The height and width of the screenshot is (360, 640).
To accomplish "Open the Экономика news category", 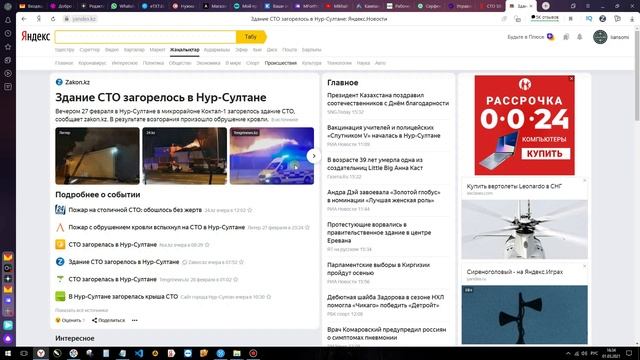I will point(208,63).
